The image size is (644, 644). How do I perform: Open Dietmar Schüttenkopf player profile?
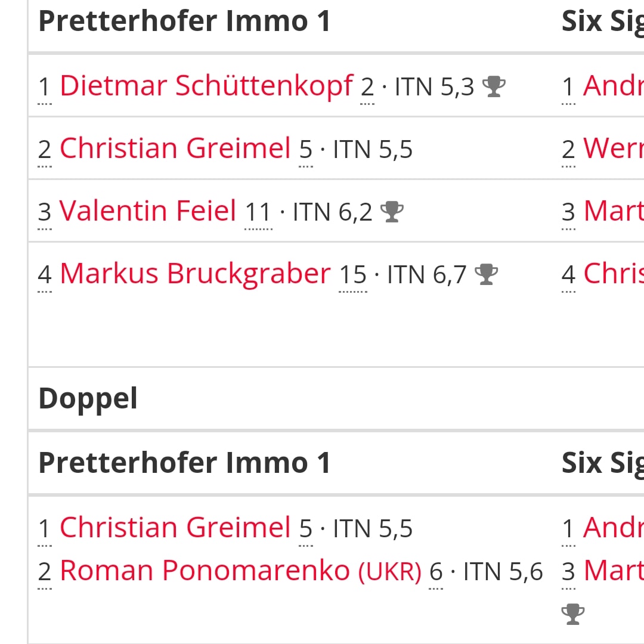coord(206,86)
